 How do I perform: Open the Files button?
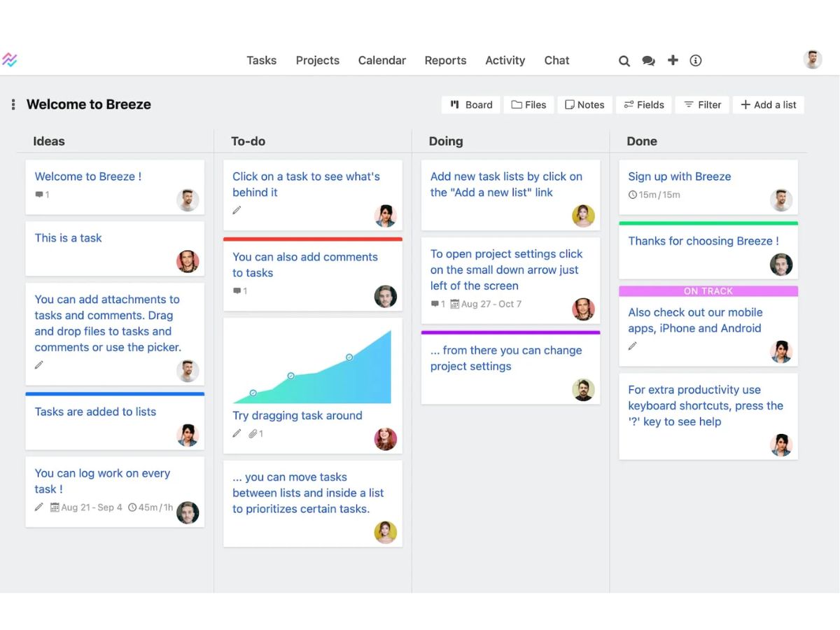pos(528,105)
